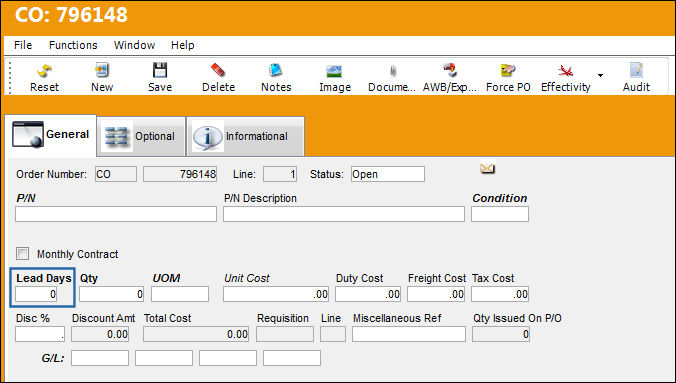
Task: Open the Window menu
Action: click(x=134, y=45)
